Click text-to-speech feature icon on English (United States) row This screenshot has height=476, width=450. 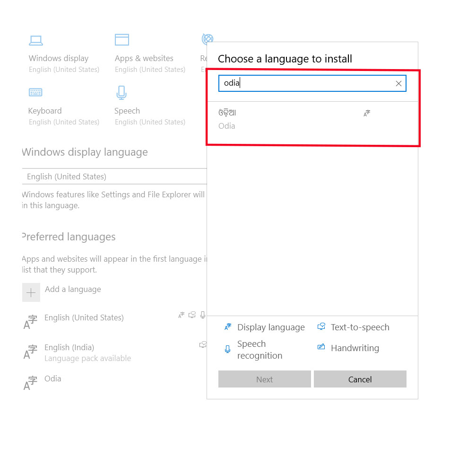(x=192, y=315)
